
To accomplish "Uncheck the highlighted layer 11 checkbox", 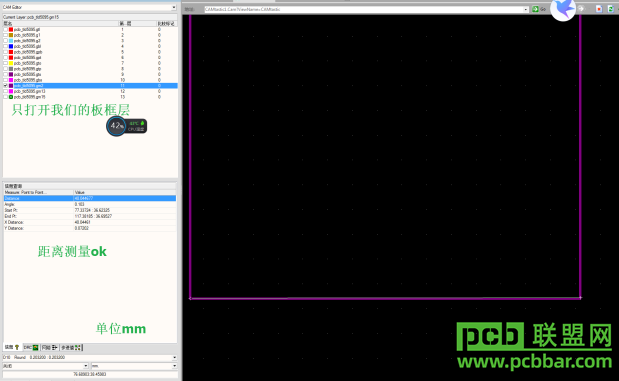I will (6, 86).
